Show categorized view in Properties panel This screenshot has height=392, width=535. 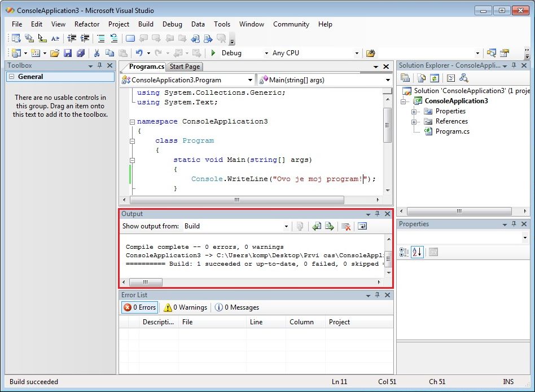[404, 252]
